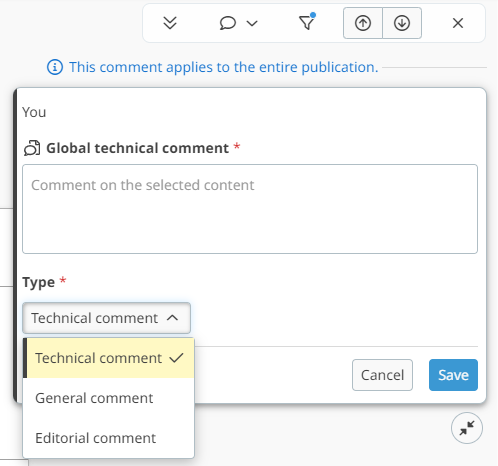
Task: Click the speech bubble comment icon
Action: pos(228,23)
